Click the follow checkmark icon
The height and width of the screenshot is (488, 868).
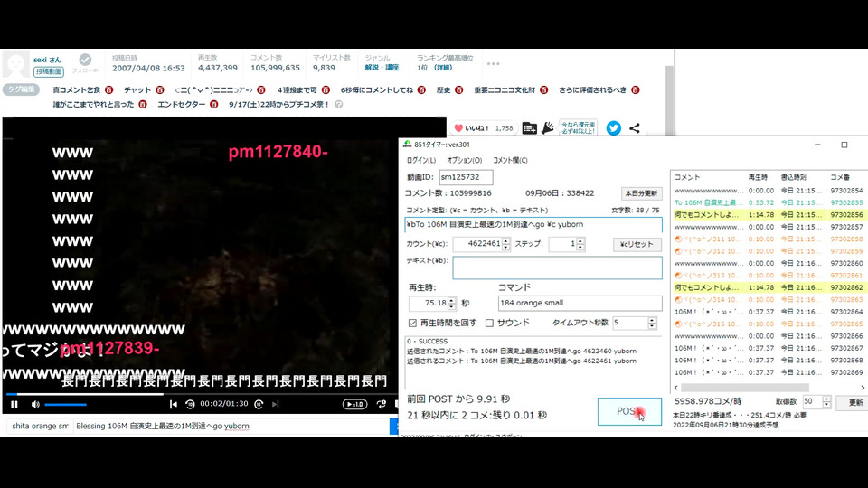pyautogui.click(x=85, y=60)
